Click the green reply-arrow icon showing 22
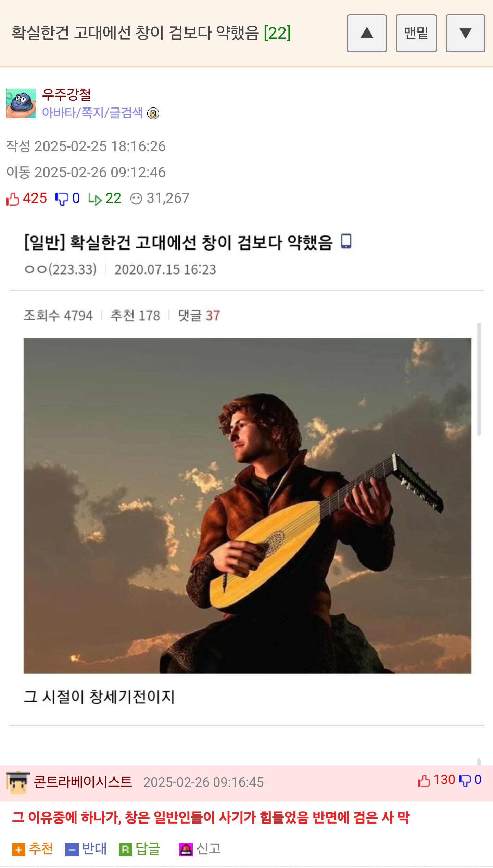The image size is (493, 868). (95, 199)
